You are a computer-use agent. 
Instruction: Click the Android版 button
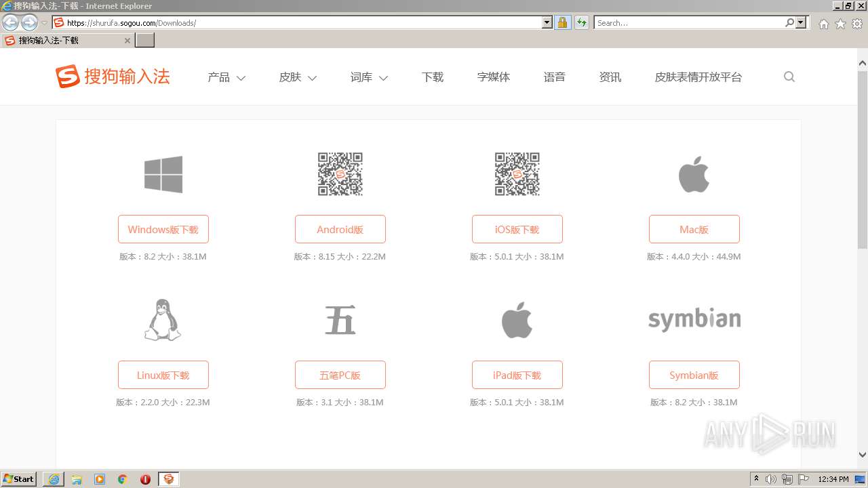(340, 229)
